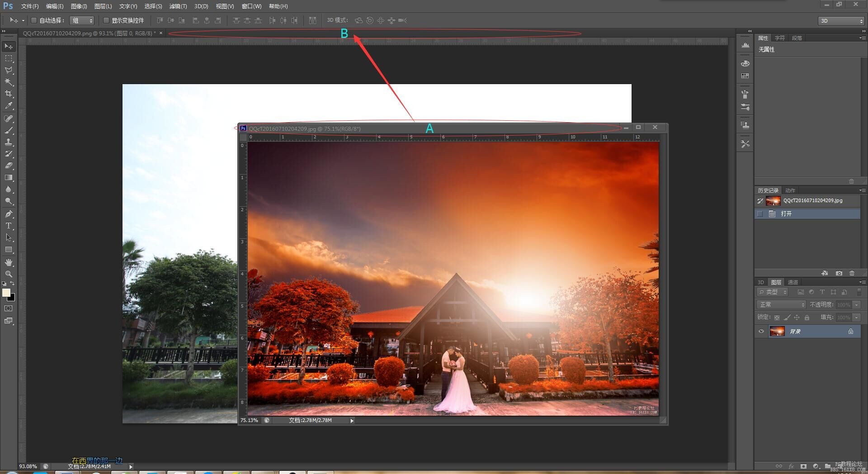Viewport: 868px width, 474px height.
Task: Open the 历史记录 panel flyout menu
Action: click(862, 190)
